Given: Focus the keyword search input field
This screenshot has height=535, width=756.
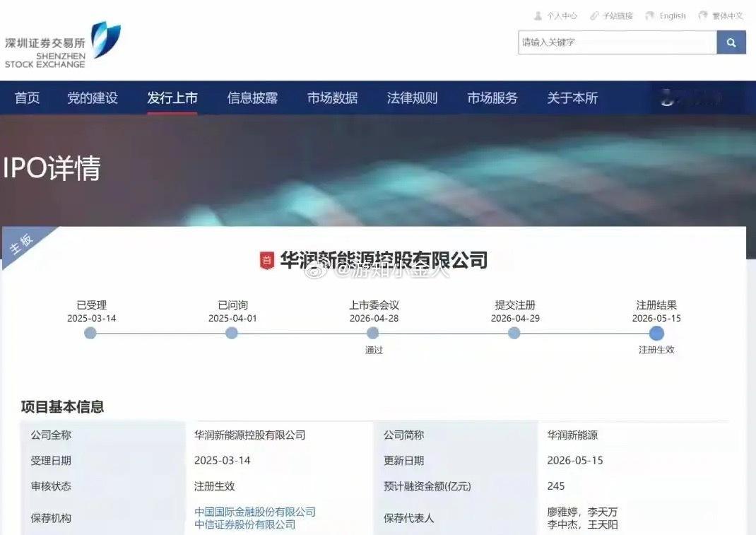Looking at the screenshot, I should 617,42.
